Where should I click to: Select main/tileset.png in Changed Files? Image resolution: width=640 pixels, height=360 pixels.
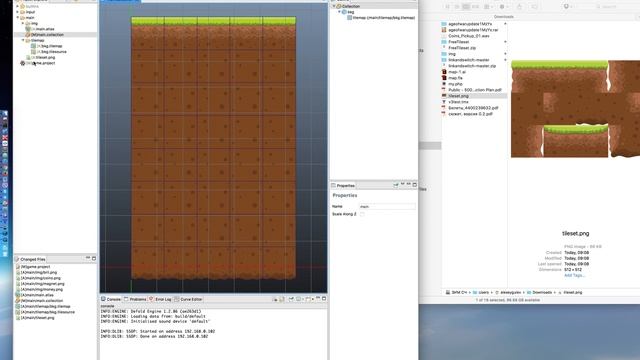[35, 318]
